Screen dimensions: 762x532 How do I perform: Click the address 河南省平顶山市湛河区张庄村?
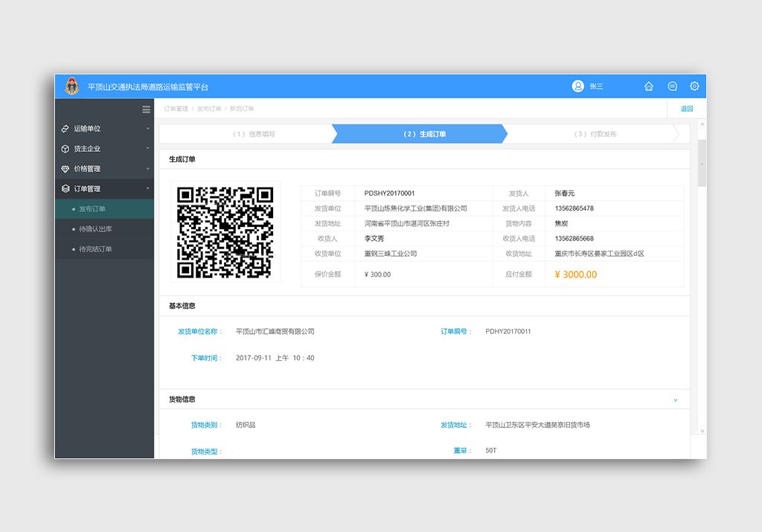[x=407, y=223]
